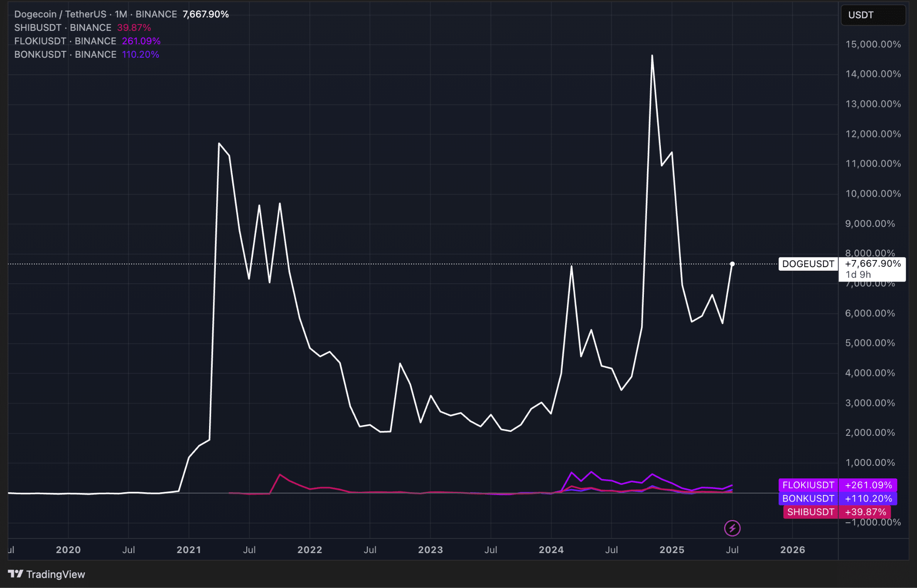Click the 1,000.00% price axis label
The height and width of the screenshot is (588, 917).
[870, 463]
